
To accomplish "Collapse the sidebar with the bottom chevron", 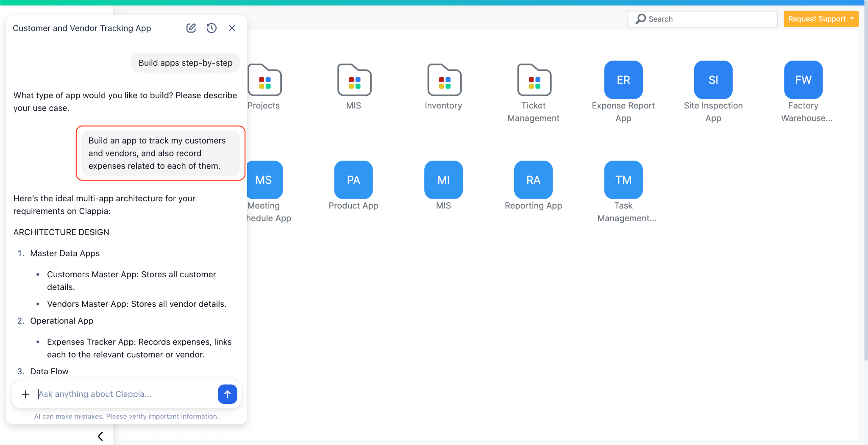I will 100,436.
